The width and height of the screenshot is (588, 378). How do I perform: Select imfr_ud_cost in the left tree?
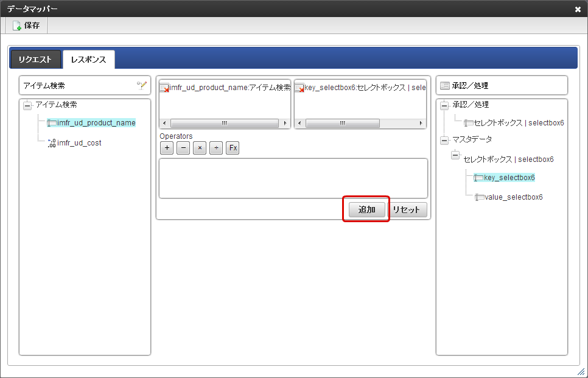click(79, 143)
